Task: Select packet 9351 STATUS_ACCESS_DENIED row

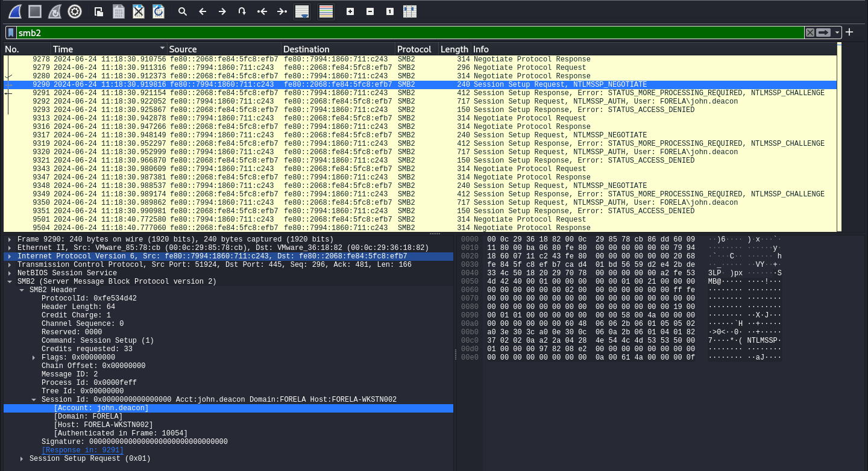Action: point(420,211)
